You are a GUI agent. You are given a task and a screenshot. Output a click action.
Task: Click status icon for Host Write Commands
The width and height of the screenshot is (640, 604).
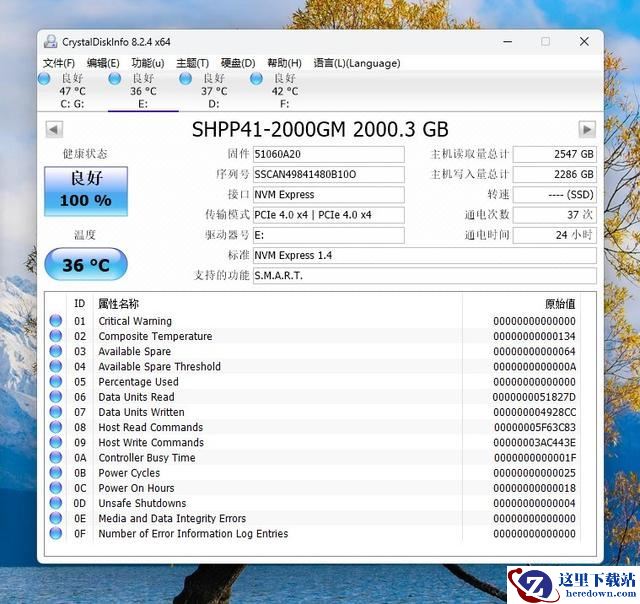tap(56, 442)
